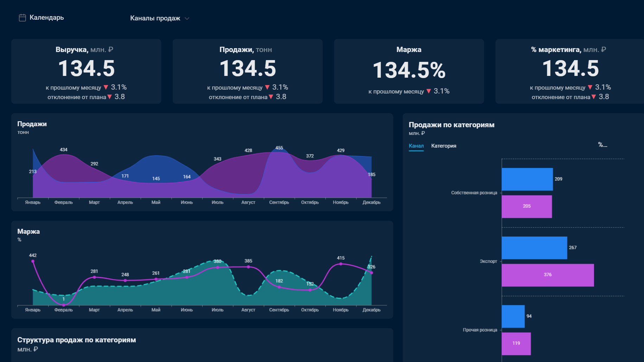Image resolution: width=644 pixels, height=362 pixels.
Task: Click the blue 209 Собственная розница bar
Action: (527, 179)
